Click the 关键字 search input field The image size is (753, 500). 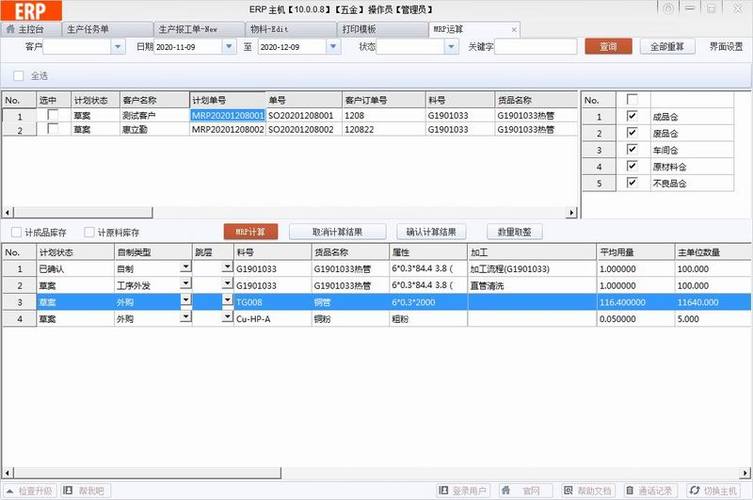pos(535,47)
